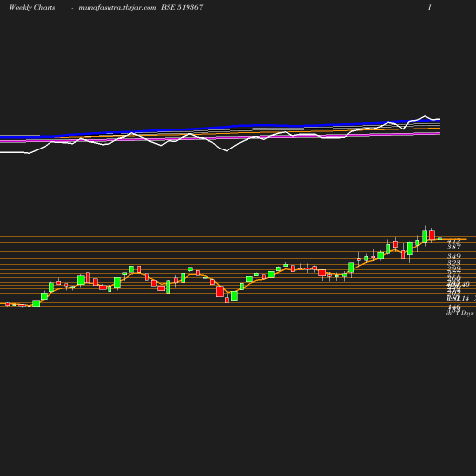Click the 'Weekly Charts' title text
476x476 pixels.
pyautogui.click(x=32, y=8)
